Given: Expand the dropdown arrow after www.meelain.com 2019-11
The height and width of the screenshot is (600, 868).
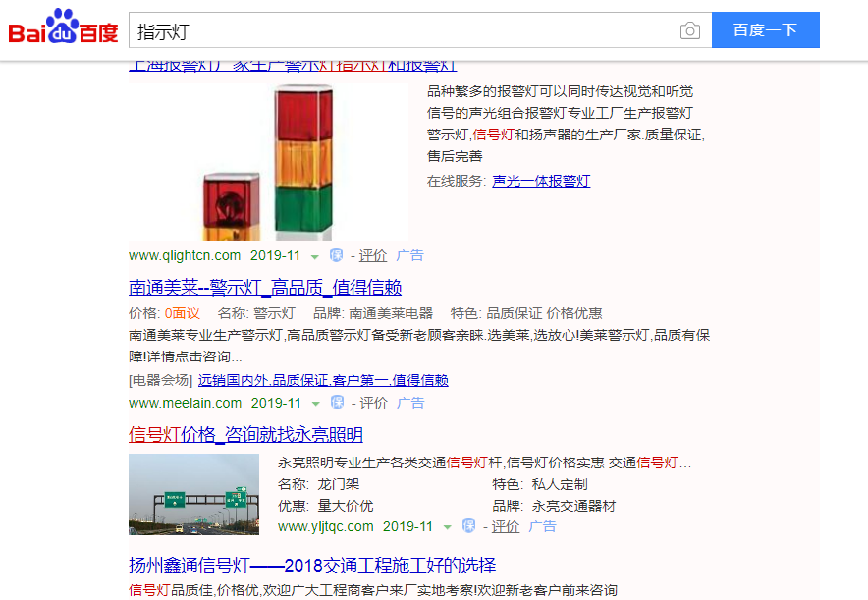Looking at the screenshot, I should point(315,404).
